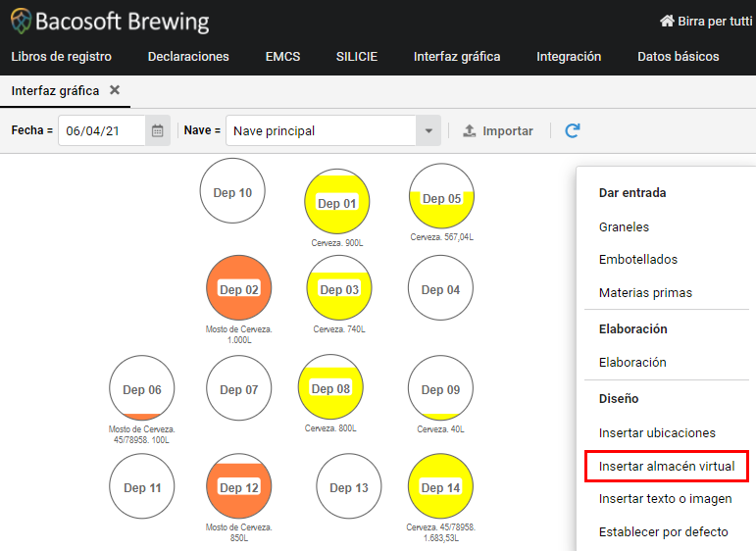Select the Dep 06 tank circle
The width and height of the screenshot is (756, 551).
pyautogui.click(x=142, y=388)
